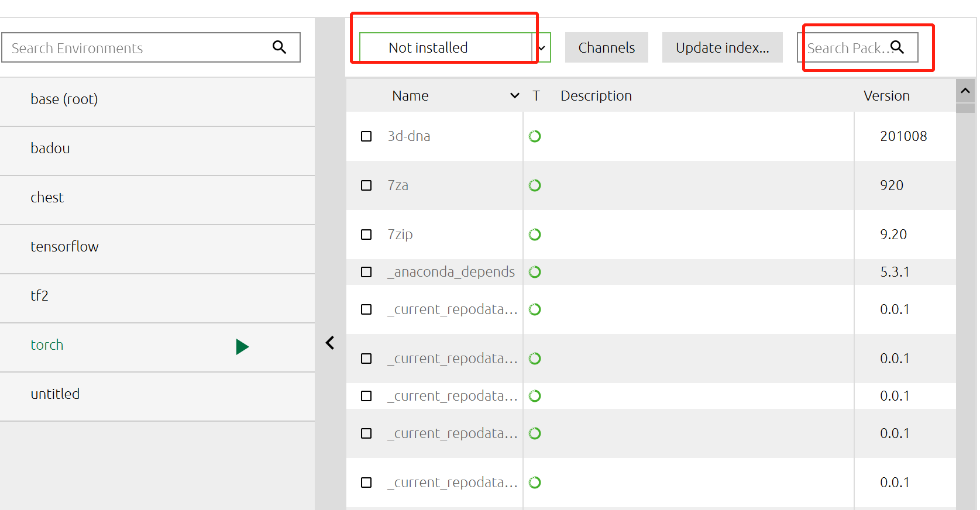
Task: Select the base (root) environment
Action: point(157,102)
